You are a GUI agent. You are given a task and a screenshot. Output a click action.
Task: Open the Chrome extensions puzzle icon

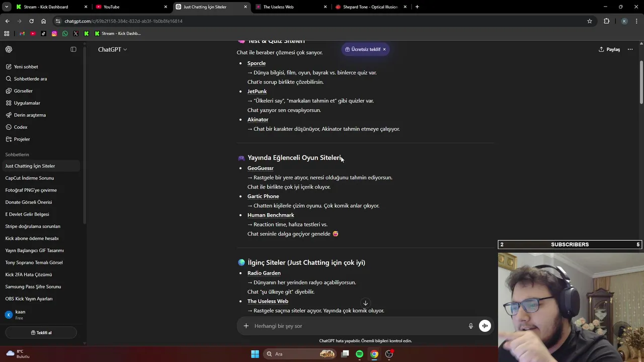606,21
